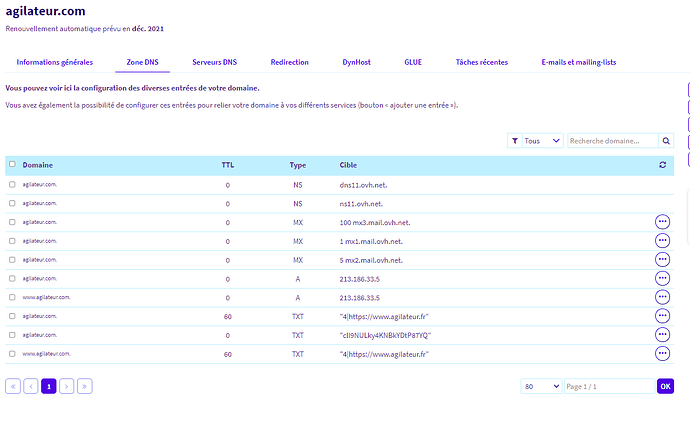The image size is (690, 439).
Task: Click the OK pagination button
Action: [x=665, y=386]
